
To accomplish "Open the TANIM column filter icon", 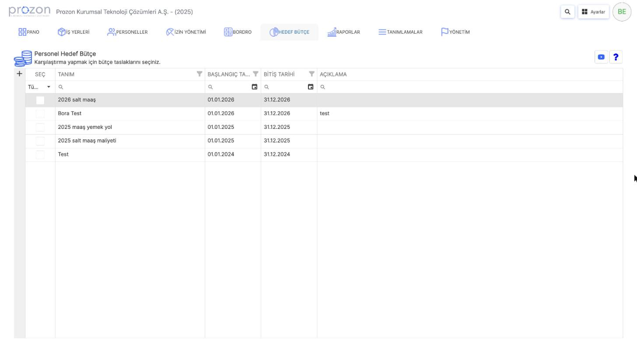I will click(x=199, y=74).
